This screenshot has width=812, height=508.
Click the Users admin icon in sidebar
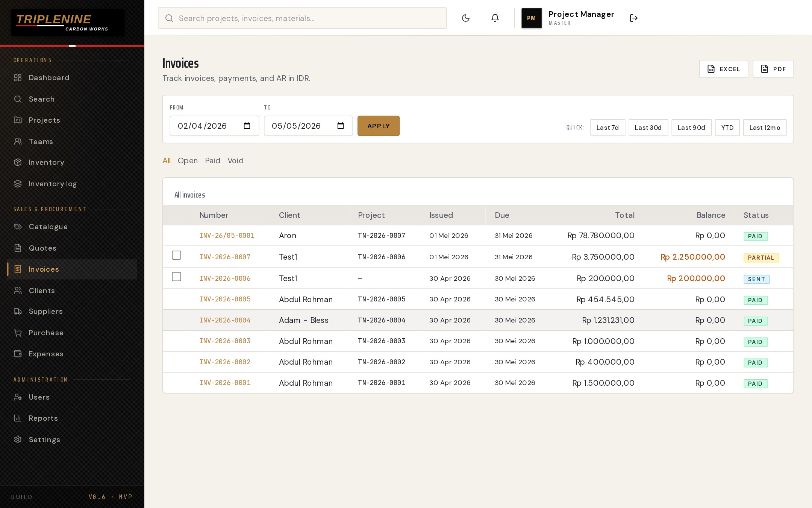pos(18,397)
